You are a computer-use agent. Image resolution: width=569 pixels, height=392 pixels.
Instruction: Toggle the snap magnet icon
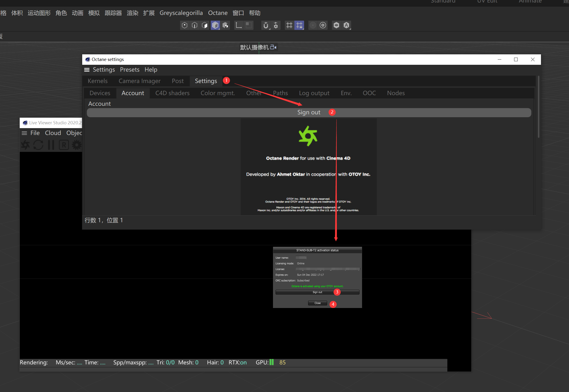pos(266,25)
